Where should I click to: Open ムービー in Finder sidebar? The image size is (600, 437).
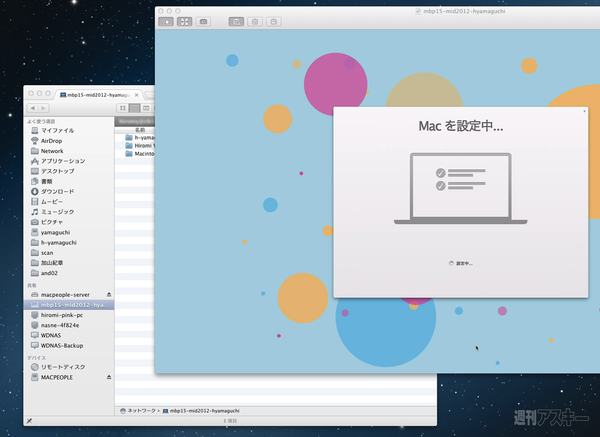[x=52, y=202]
